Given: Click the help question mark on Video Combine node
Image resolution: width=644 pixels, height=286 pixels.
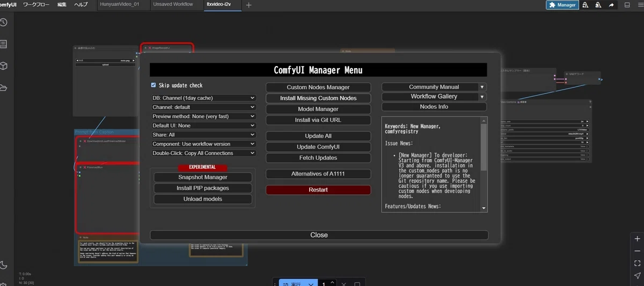Looking at the screenshot, I should pyautogui.click(x=590, y=101).
